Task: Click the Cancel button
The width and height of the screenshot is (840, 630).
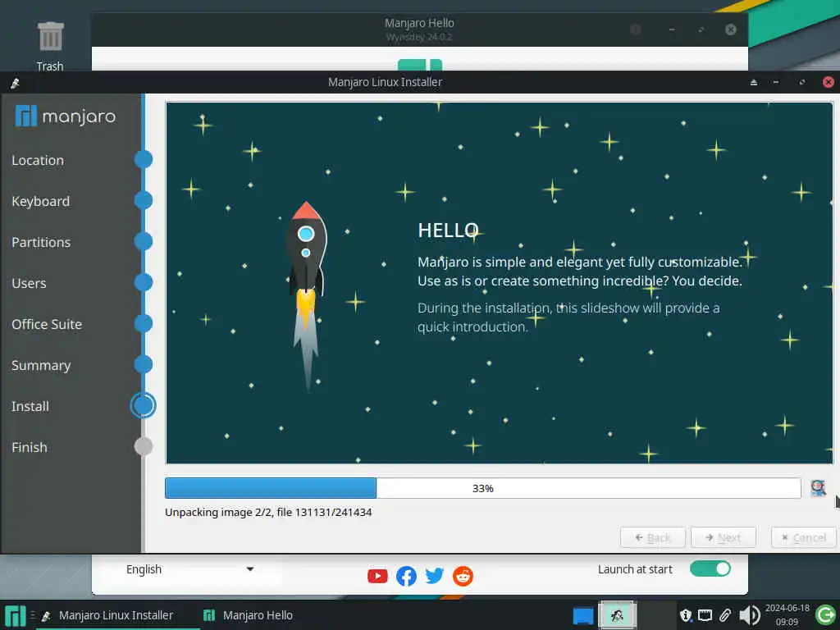Action: tap(804, 537)
